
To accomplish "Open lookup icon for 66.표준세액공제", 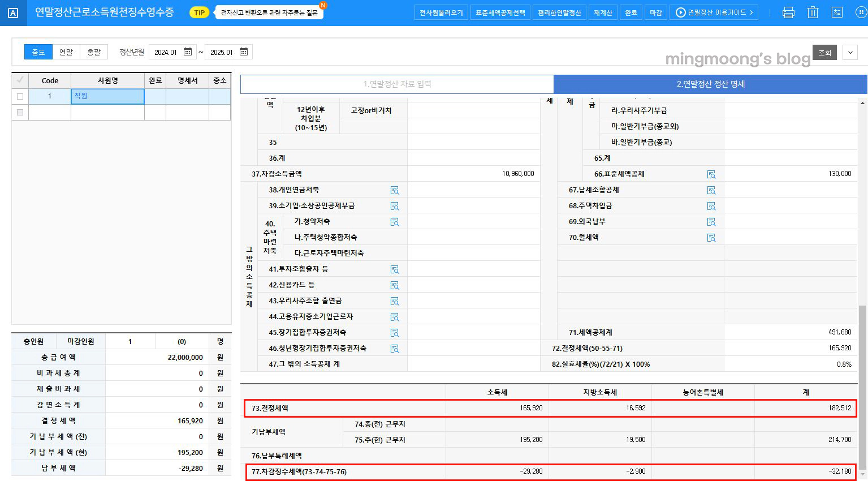I will click(711, 174).
